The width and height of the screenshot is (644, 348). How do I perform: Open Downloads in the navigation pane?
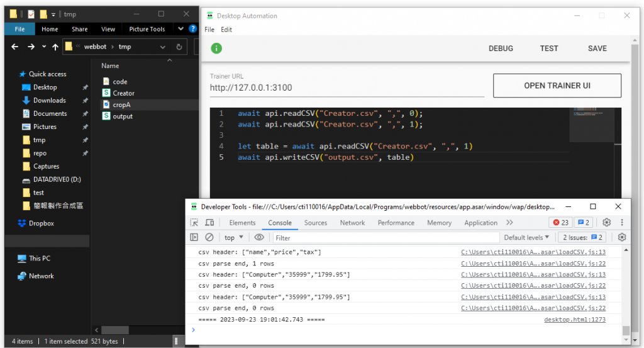(49, 100)
